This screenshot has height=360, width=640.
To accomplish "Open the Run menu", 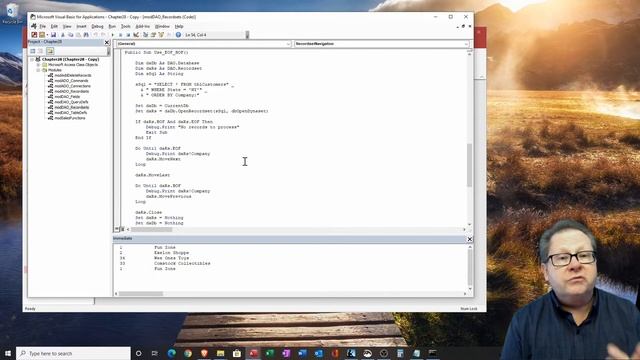I will point(112,27).
